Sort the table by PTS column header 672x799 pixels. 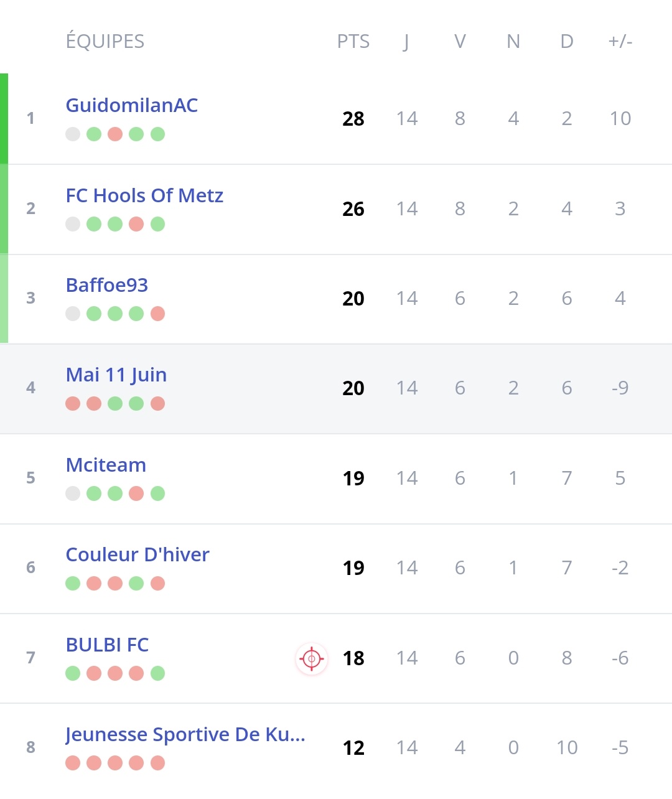click(x=353, y=42)
